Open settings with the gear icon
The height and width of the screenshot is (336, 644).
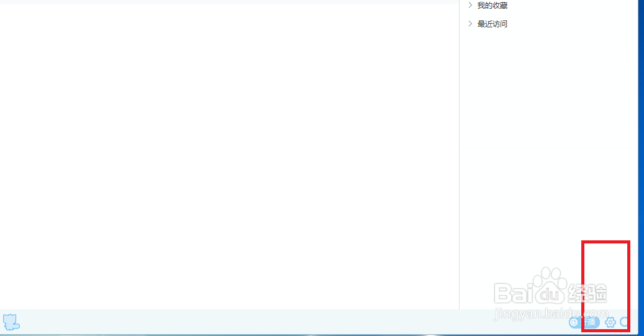(x=610, y=322)
